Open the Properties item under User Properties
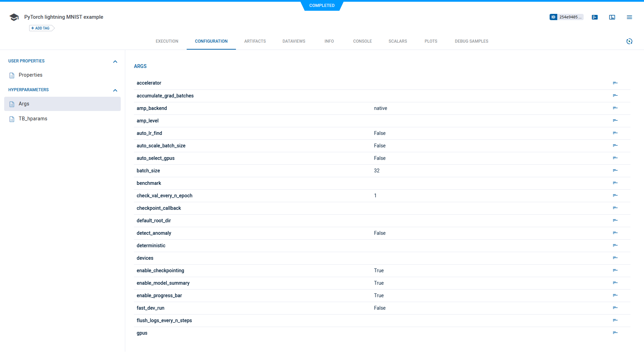This screenshot has width=644, height=352. pyautogui.click(x=31, y=75)
